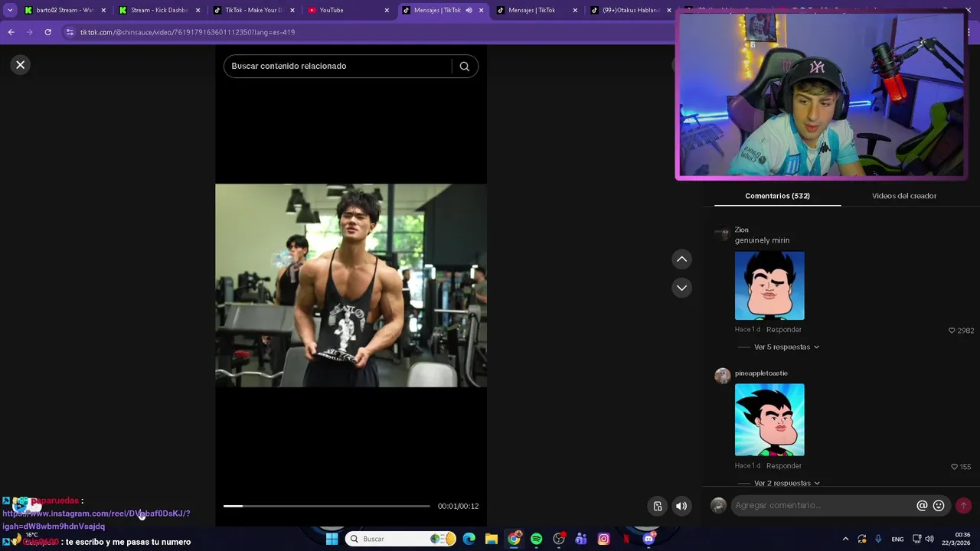The height and width of the screenshot is (551, 980).
Task: Like pineappletoastie's comment with 155 likes
Action: point(954,467)
